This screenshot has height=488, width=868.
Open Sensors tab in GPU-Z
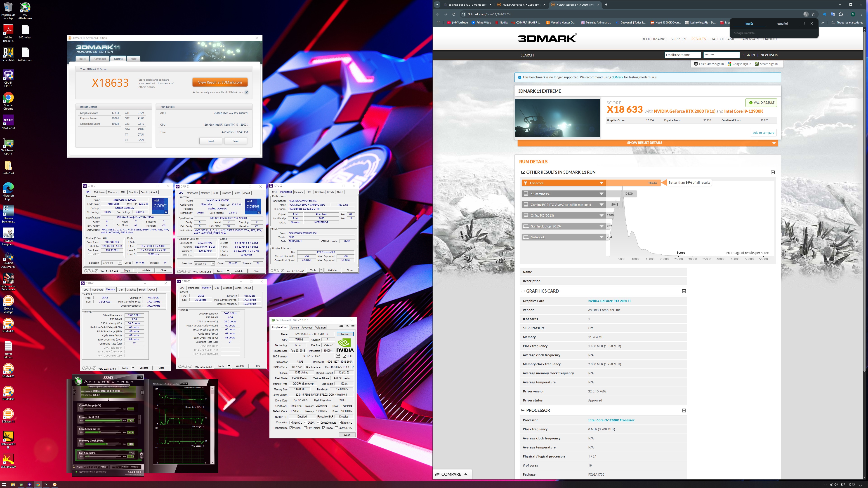(x=295, y=327)
